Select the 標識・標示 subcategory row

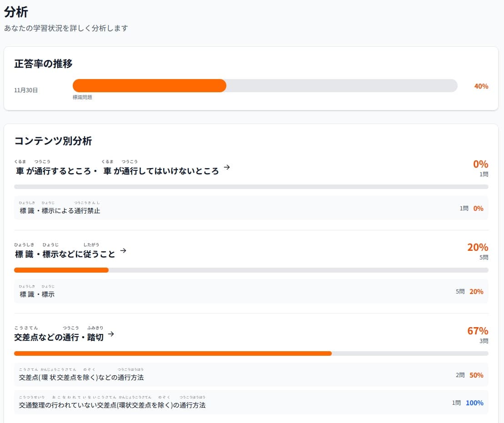[x=252, y=291]
